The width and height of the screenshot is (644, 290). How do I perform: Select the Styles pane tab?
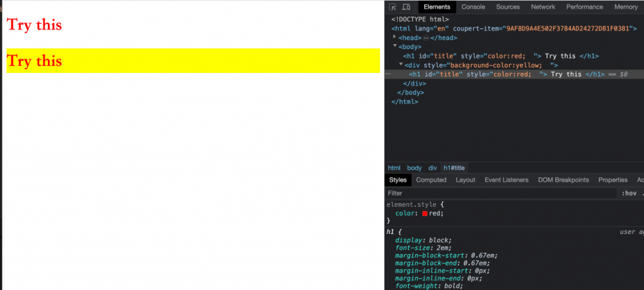(397, 180)
